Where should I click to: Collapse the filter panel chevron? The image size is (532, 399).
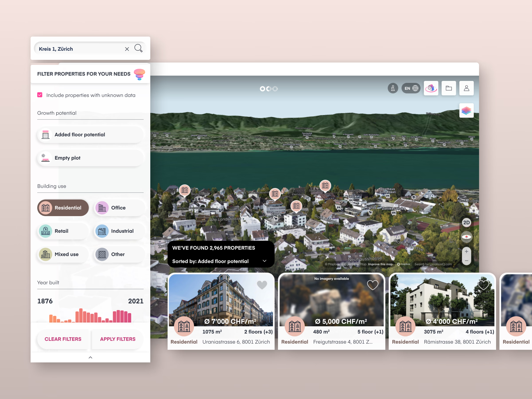(x=90, y=358)
